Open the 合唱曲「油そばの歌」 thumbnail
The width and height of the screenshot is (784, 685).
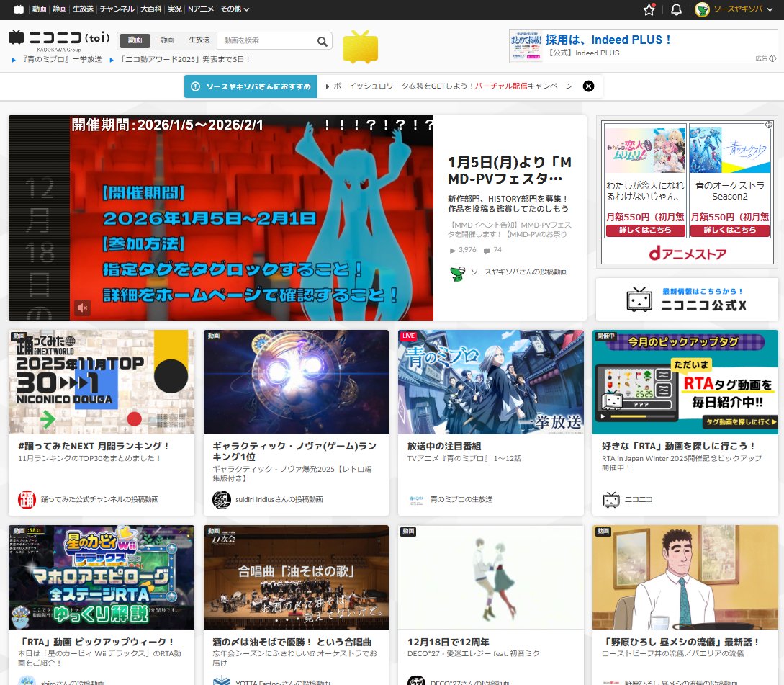pyautogui.click(x=296, y=578)
